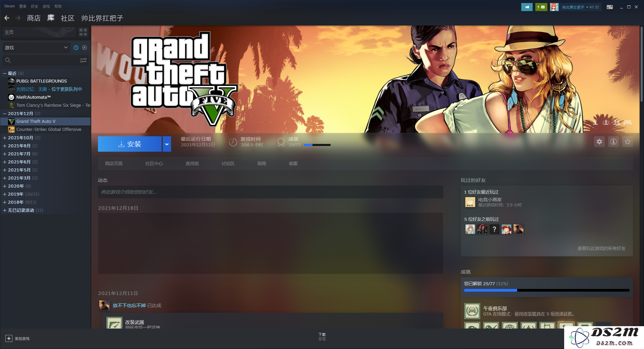Image resolution: width=644 pixels, height=349 pixels.
Task: Click the blue 安装 button
Action: 130,144
